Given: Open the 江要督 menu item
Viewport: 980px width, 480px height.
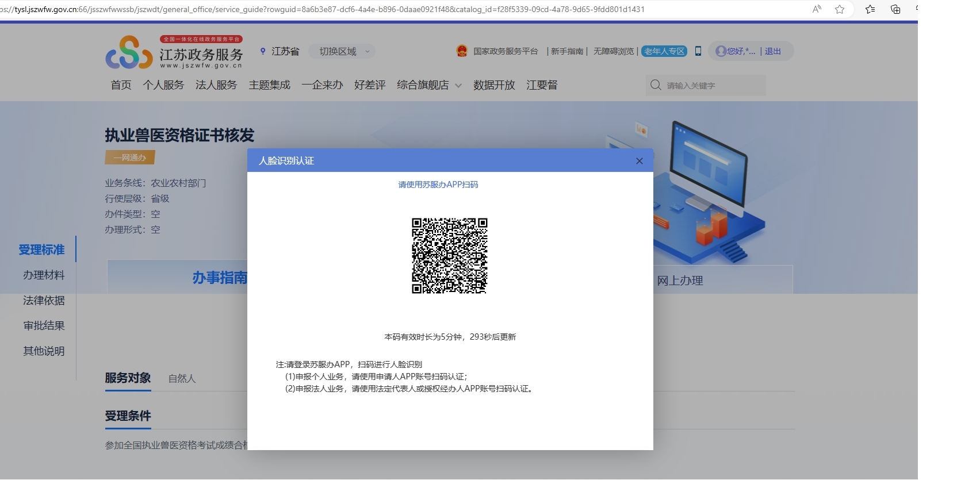Looking at the screenshot, I should pyautogui.click(x=542, y=85).
